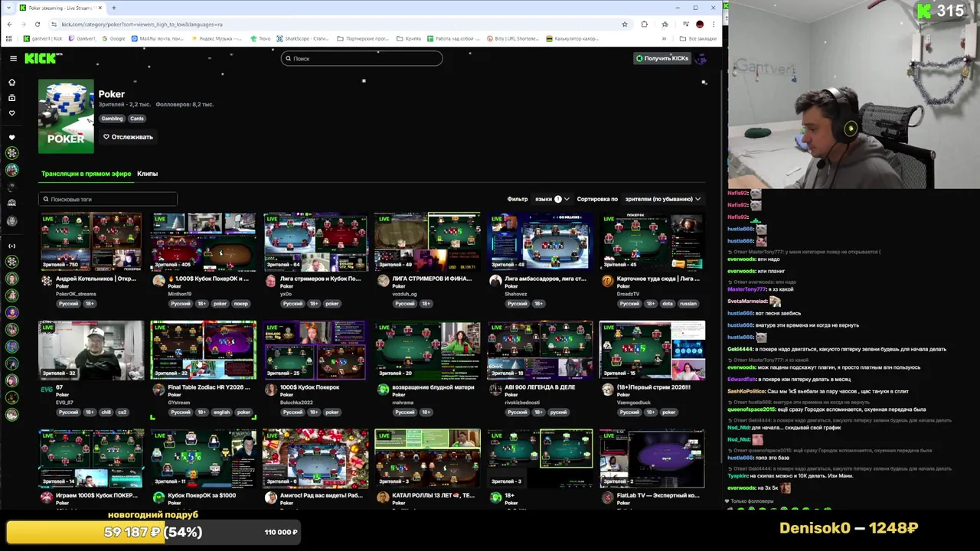The image size is (980, 551).
Task: Click the Поиск search field
Action: pyautogui.click(x=361, y=58)
